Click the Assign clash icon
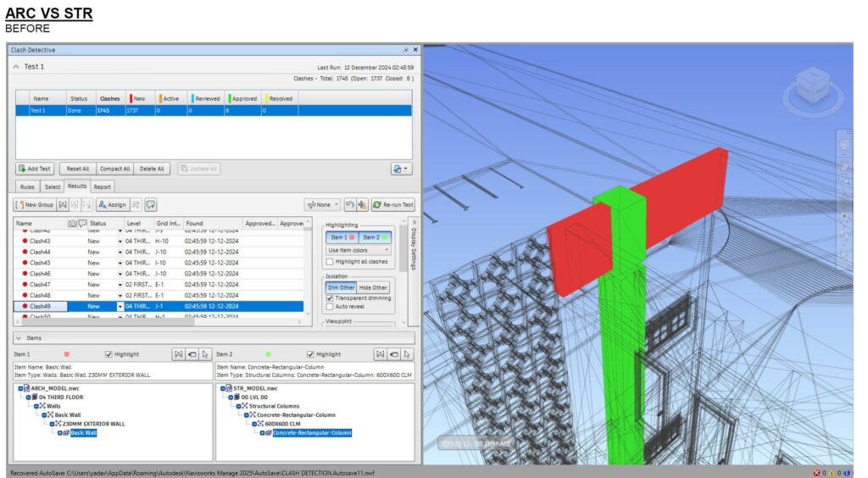Image resolution: width=868 pixels, height=478 pixels. point(112,204)
